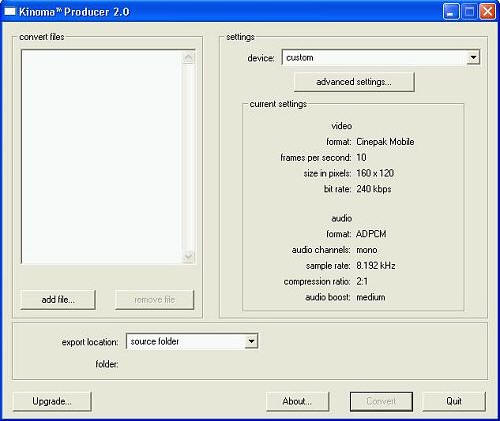Click the ADPCM audio format value
The image size is (500, 421).
(371, 234)
